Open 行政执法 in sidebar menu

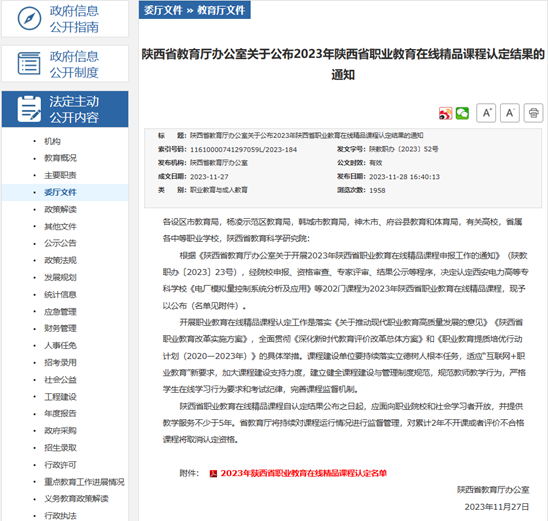[x=60, y=516]
